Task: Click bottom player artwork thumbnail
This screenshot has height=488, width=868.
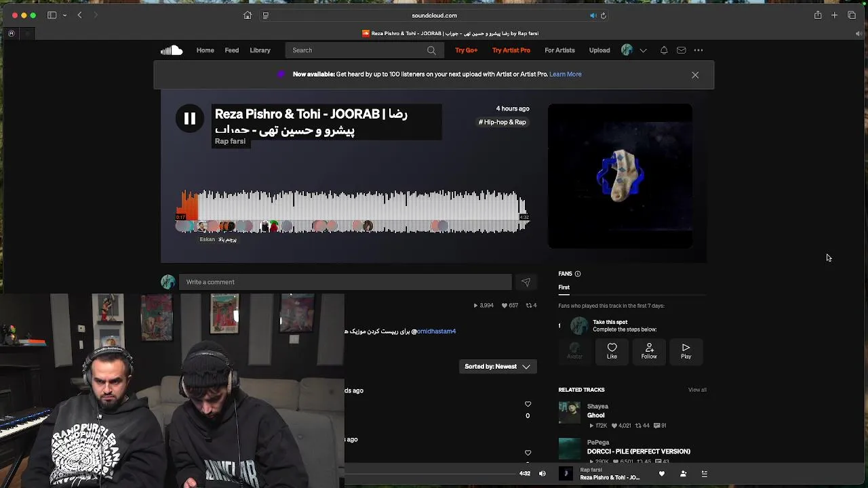Action: [x=566, y=474]
